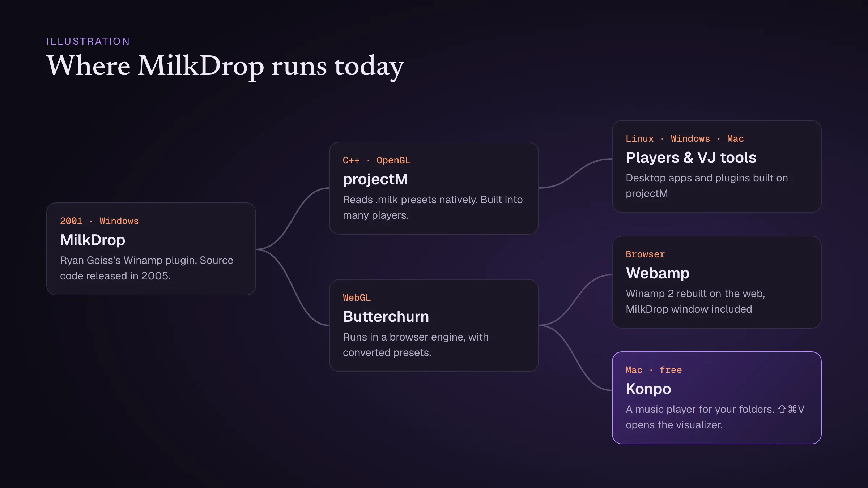Viewport: 868px width, 488px height.
Task: Select the Butterchurn card heading
Action: [x=386, y=317]
